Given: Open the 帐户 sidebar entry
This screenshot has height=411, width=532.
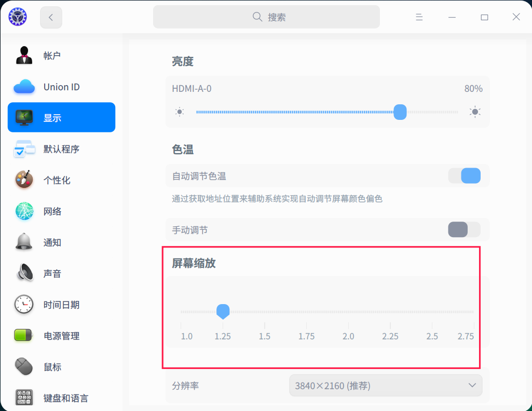Looking at the screenshot, I should 61,56.
